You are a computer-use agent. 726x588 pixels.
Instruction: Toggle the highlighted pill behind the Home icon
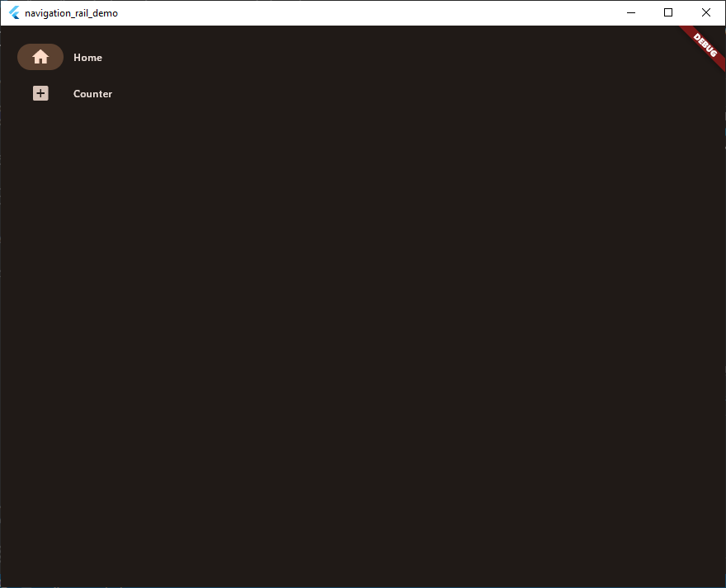[x=40, y=57]
